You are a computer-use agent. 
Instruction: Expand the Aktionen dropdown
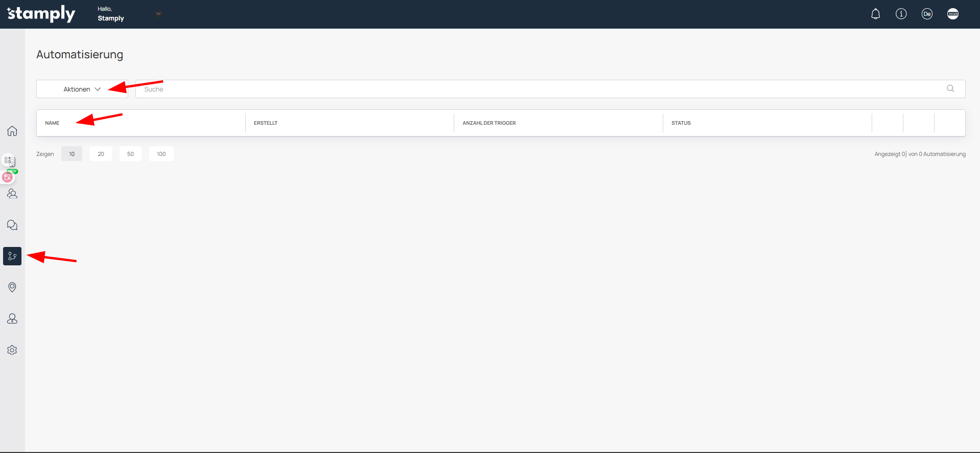[82, 89]
